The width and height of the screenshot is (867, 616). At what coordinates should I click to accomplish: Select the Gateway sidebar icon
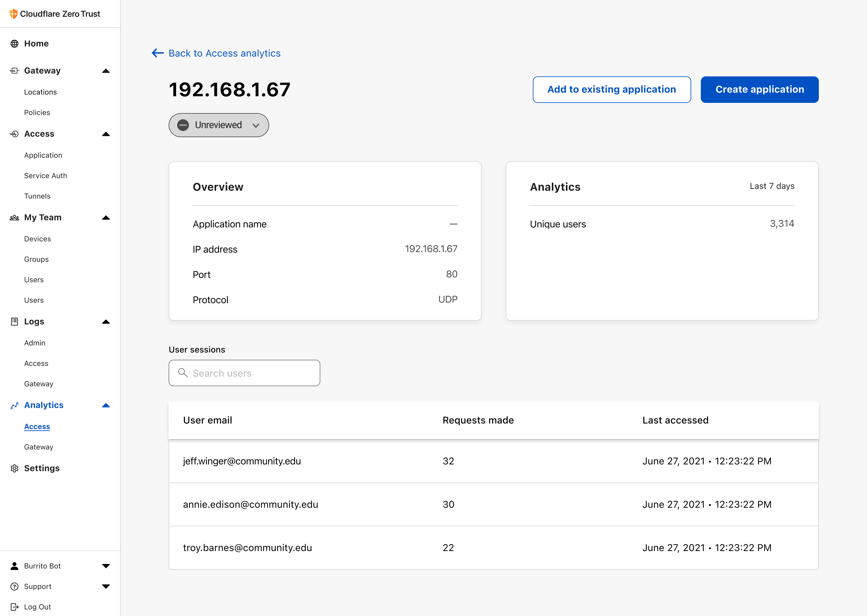click(x=15, y=71)
